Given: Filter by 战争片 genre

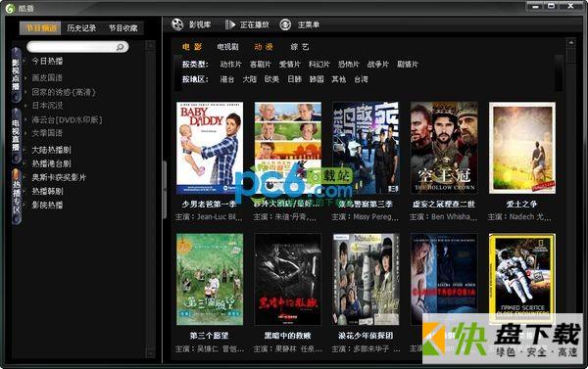Looking at the screenshot, I should 378,65.
